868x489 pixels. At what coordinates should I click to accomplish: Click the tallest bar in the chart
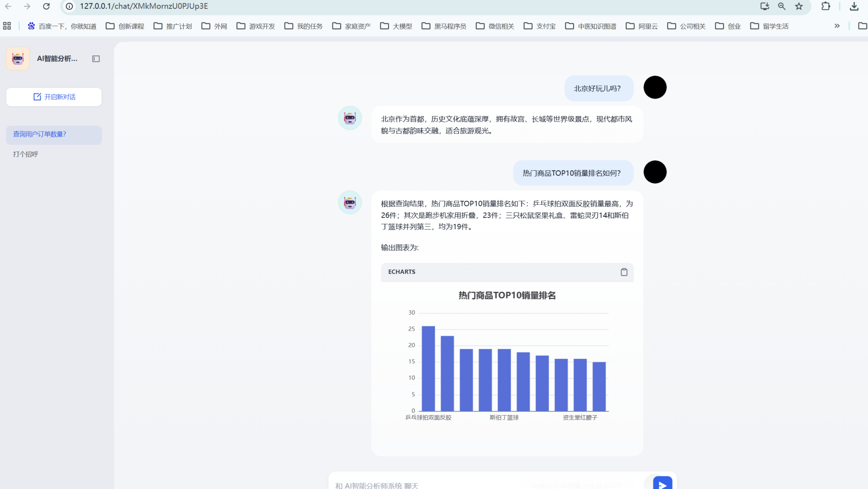[428, 369]
